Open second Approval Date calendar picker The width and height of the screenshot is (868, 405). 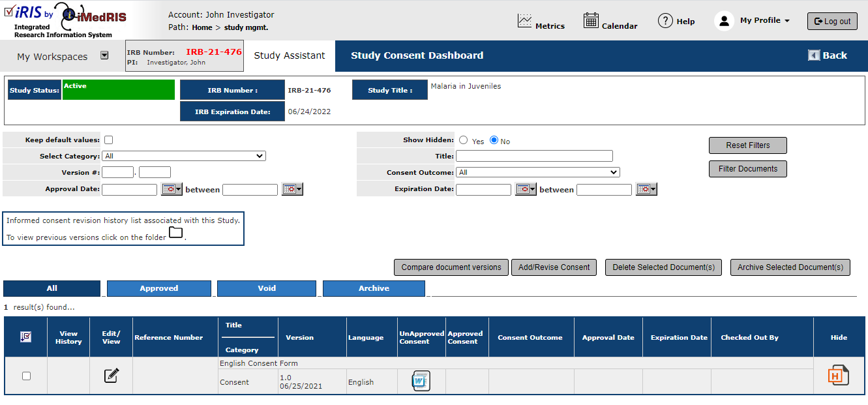pos(292,189)
